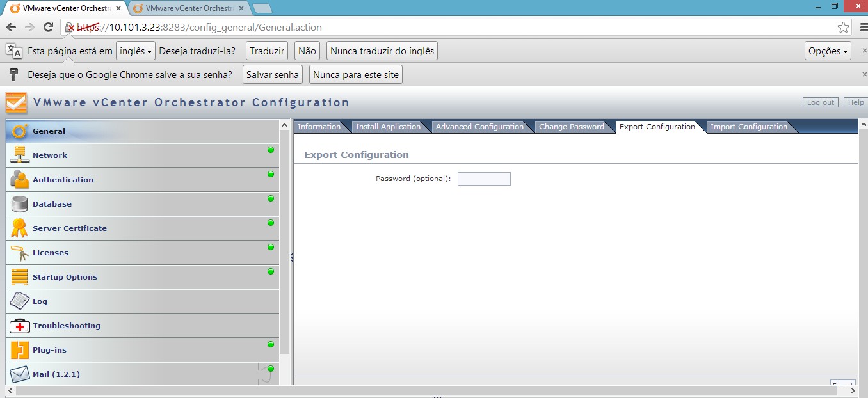Click the Database cylinder icon
The image size is (868, 398).
(x=20, y=204)
